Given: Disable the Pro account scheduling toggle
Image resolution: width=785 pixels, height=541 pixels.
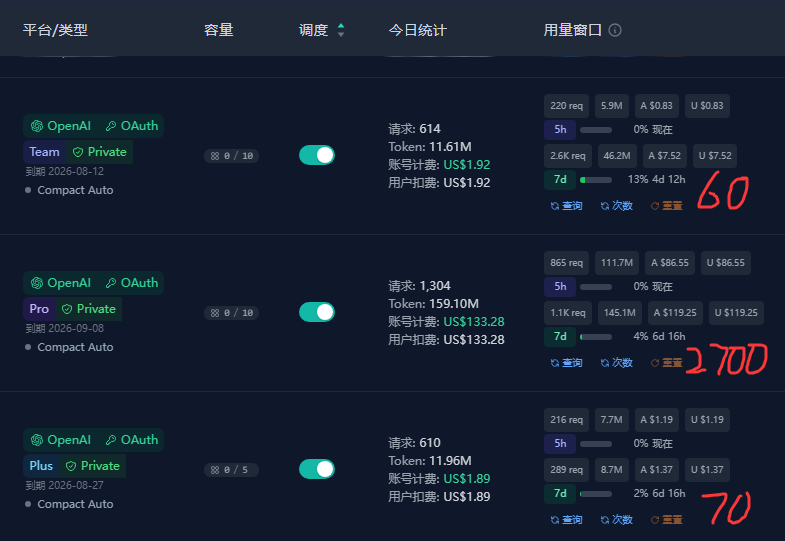Looking at the screenshot, I should coord(317,312).
